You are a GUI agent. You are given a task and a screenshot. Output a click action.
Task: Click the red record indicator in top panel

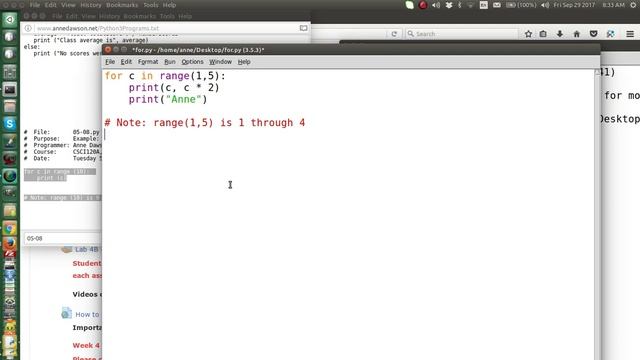(x=423, y=5)
